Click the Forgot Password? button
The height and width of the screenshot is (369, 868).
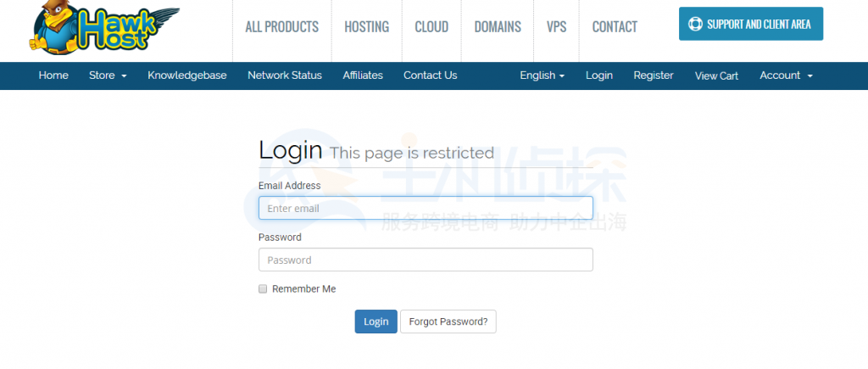pyautogui.click(x=448, y=321)
